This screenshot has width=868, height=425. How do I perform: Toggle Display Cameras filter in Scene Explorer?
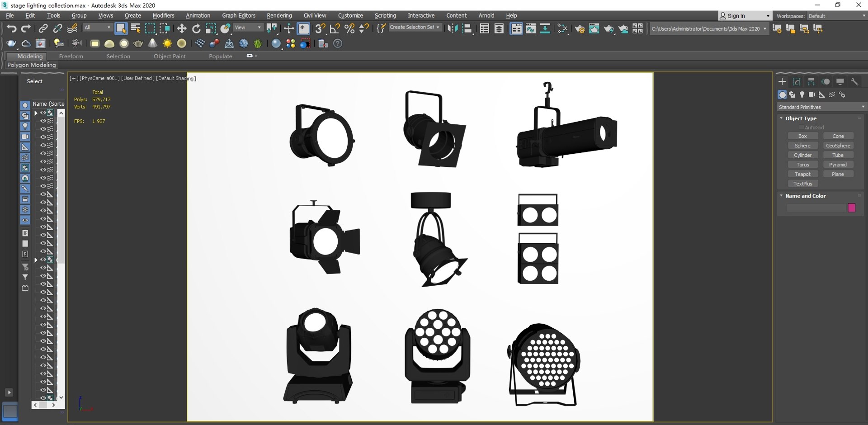click(25, 137)
